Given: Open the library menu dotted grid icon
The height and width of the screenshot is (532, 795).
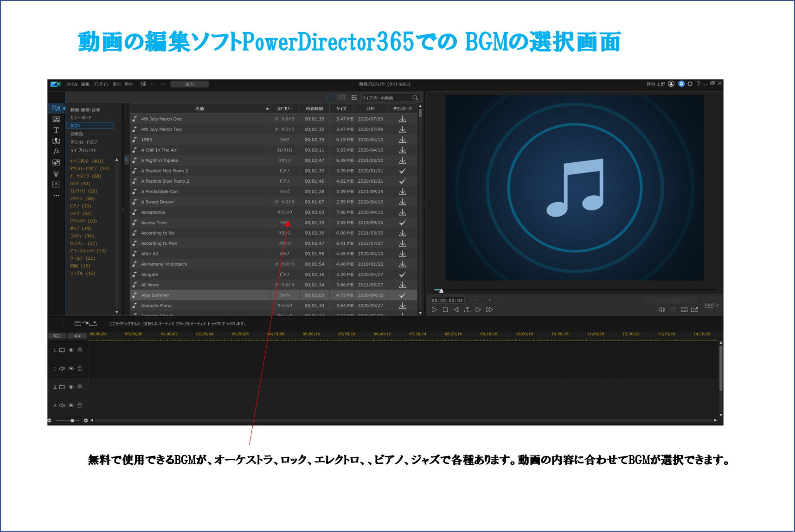Looking at the screenshot, I should (x=354, y=97).
